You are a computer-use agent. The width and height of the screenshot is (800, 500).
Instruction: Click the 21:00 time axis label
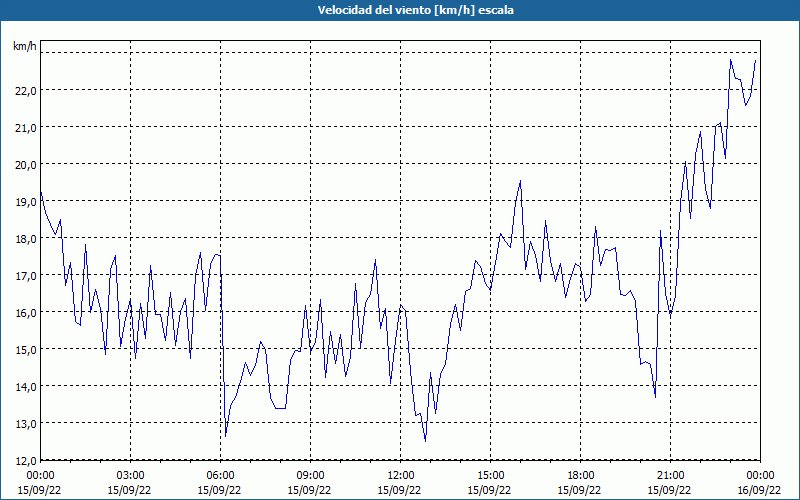point(670,476)
